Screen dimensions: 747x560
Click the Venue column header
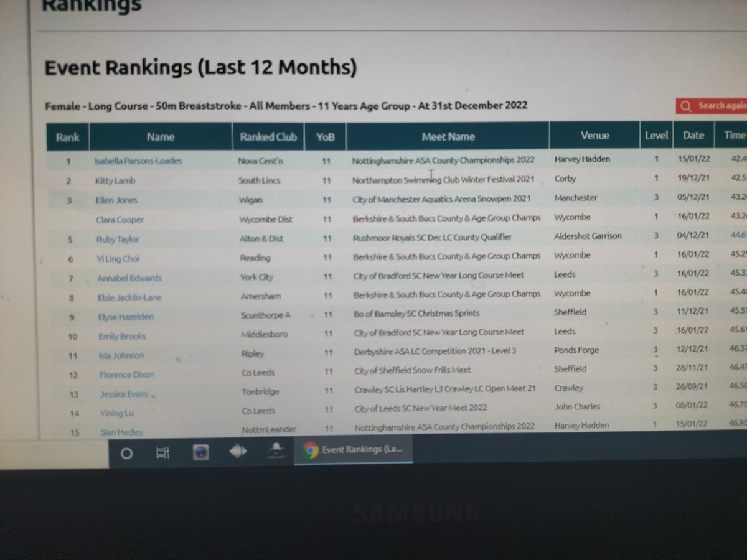click(x=594, y=136)
